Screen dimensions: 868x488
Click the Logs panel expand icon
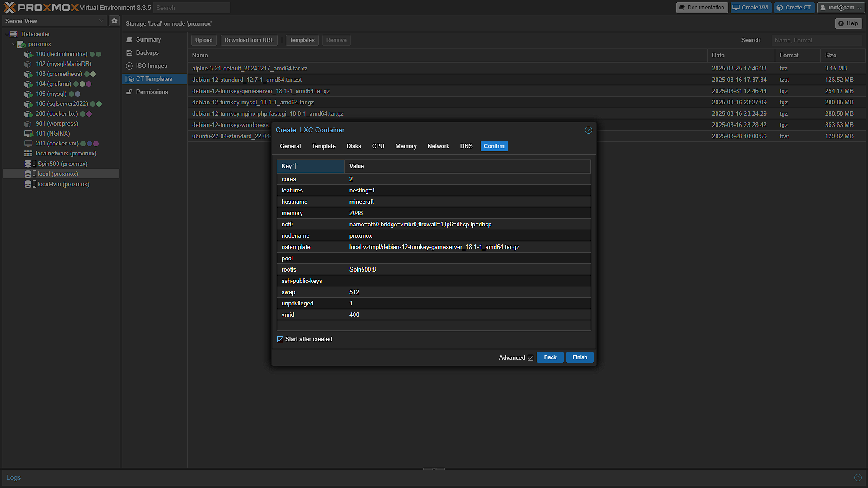pyautogui.click(x=858, y=478)
